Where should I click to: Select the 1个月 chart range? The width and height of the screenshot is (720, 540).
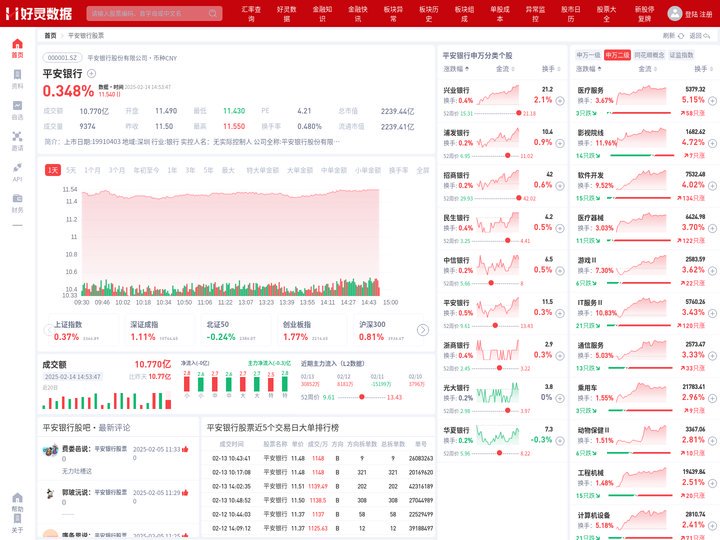pyautogui.click(x=92, y=170)
